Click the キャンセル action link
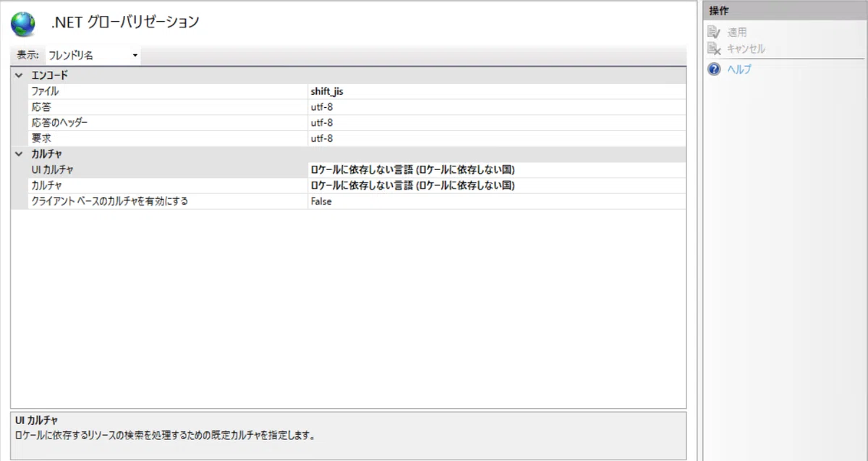 746,49
